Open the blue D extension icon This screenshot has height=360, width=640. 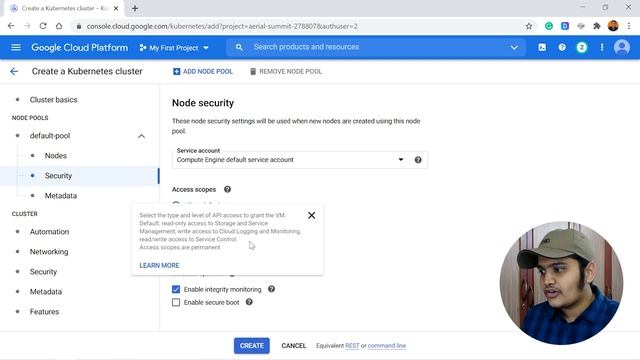point(565,26)
